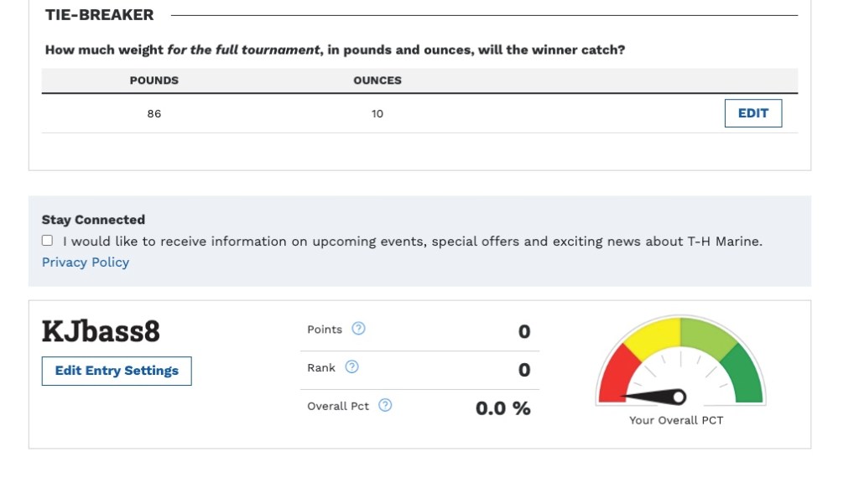
Task: Click the Your Overall PCT label
Action: pyautogui.click(x=676, y=420)
